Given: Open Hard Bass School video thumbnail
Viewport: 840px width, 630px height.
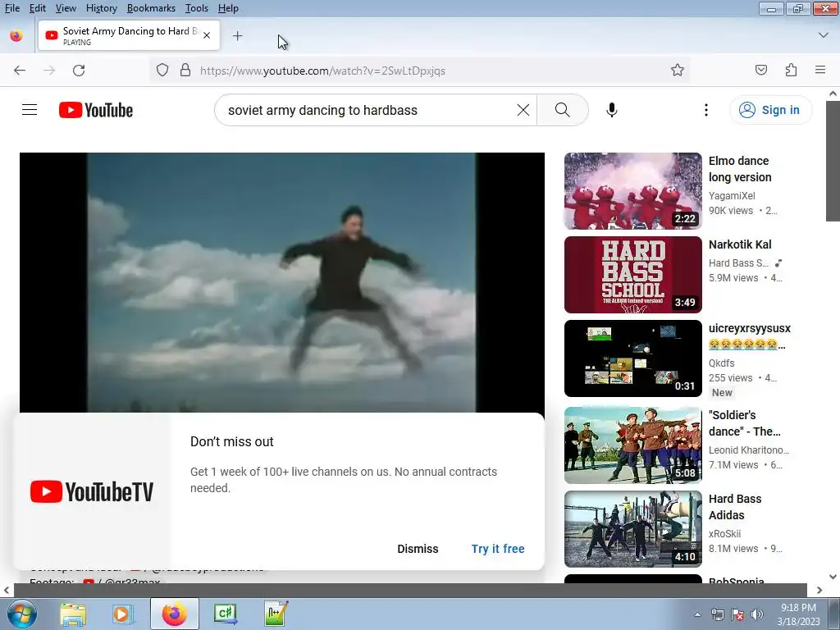Looking at the screenshot, I should 632,275.
